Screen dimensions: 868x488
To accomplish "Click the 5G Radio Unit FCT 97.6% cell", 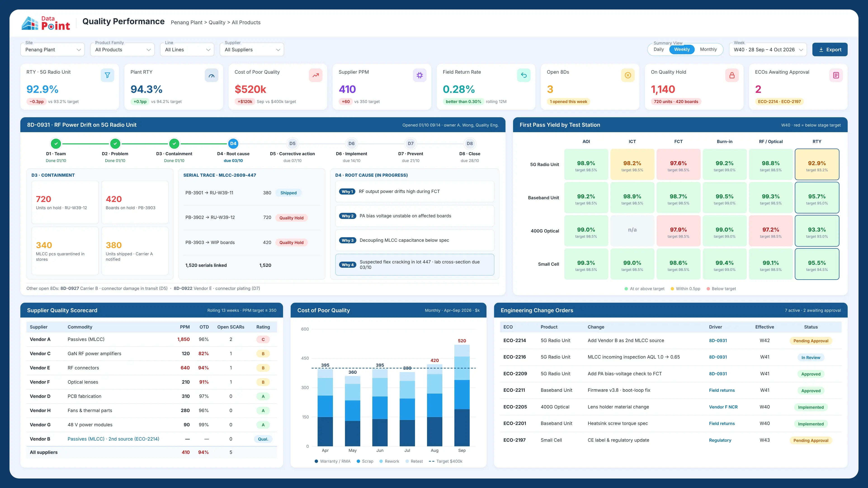I will click(x=678, y=164).
